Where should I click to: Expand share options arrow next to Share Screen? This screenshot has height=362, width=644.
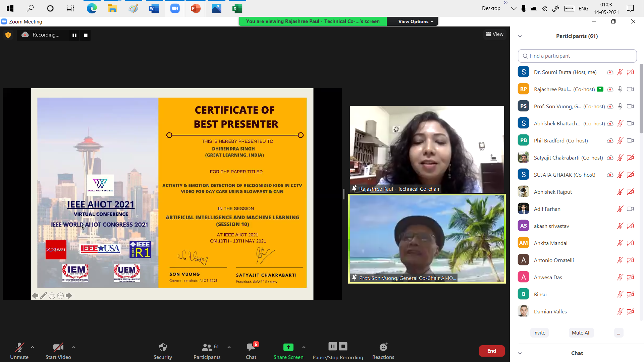pyautogui.click(x=304, y=347)
